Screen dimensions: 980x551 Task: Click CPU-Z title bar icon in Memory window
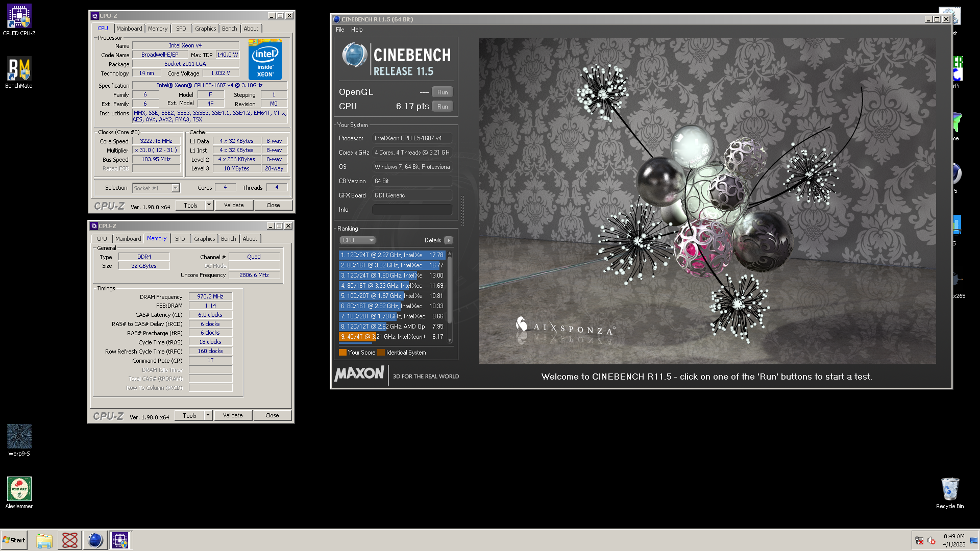94,226
